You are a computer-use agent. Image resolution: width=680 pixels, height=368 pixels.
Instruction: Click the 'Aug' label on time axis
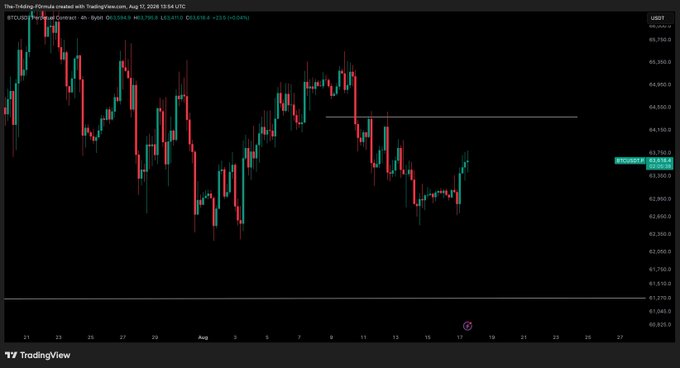[x=203, y=338]
